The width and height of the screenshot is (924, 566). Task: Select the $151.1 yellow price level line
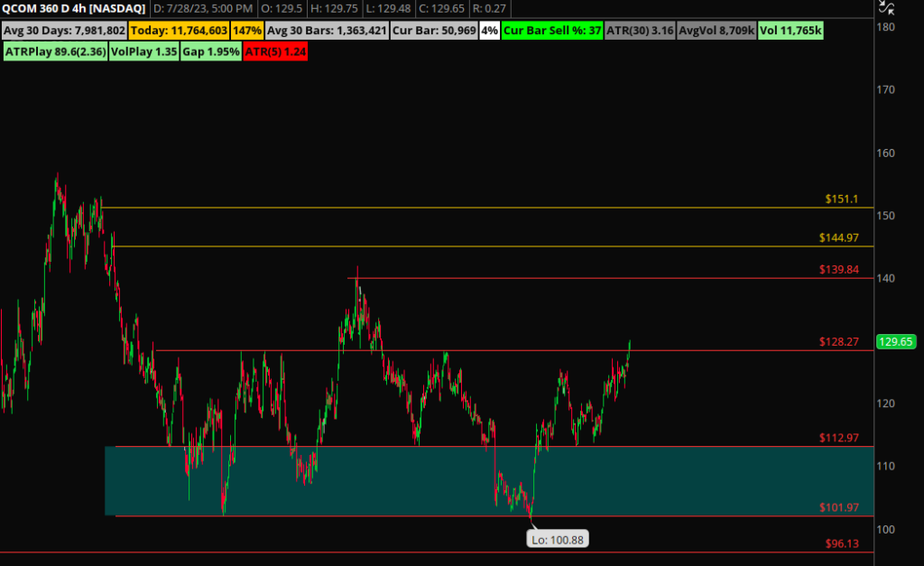tap(451, 208)
